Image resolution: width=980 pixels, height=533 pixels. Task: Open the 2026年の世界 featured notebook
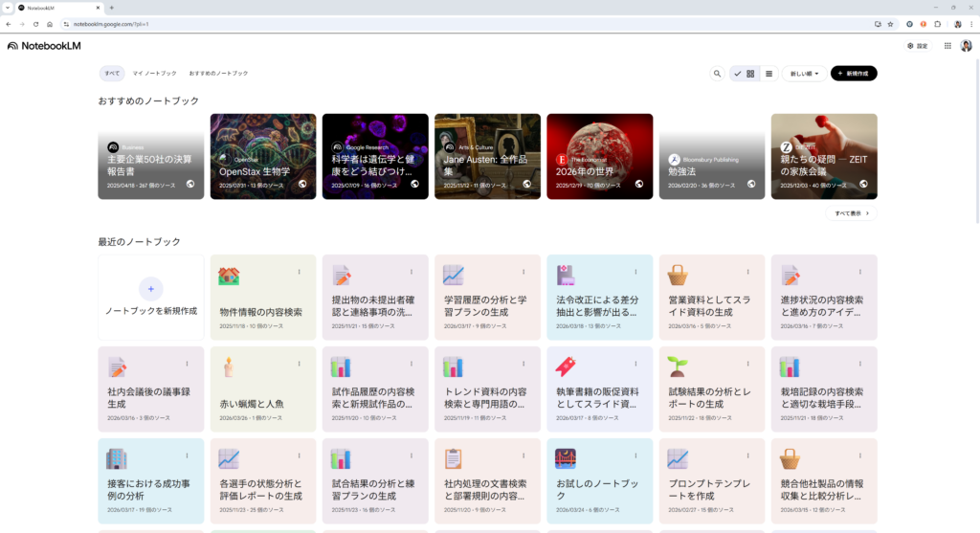click(599, 156)
